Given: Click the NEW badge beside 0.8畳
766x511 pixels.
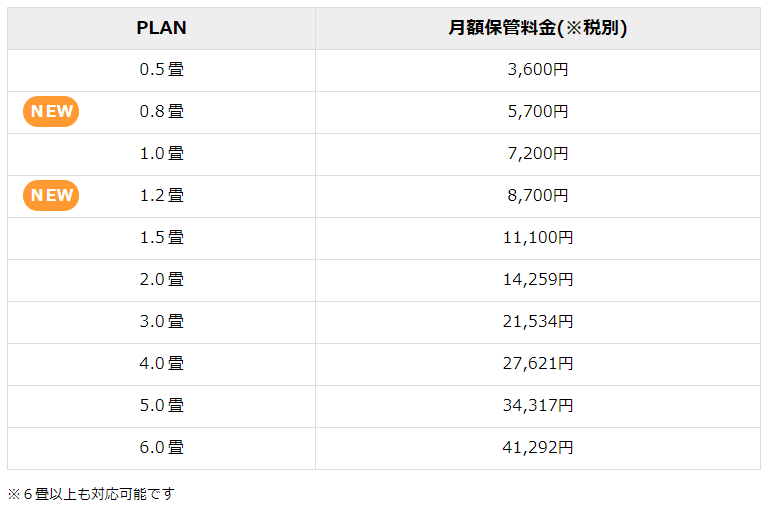Looking at the screenshot, I should (x=51, y=112).
